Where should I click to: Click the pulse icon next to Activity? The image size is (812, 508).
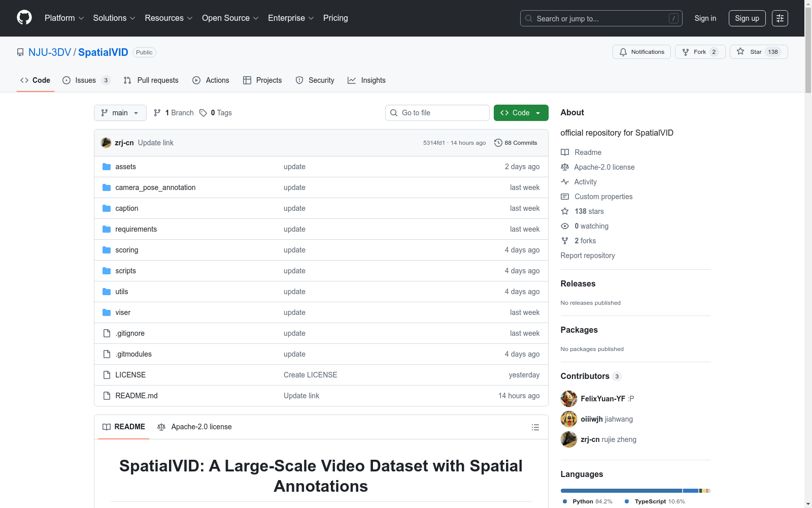click(x=565, y=182)
